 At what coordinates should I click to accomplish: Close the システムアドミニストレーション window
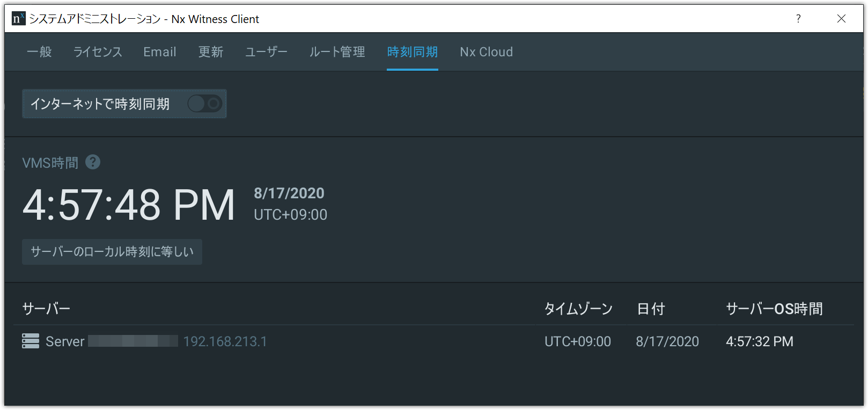pos(841,19)
